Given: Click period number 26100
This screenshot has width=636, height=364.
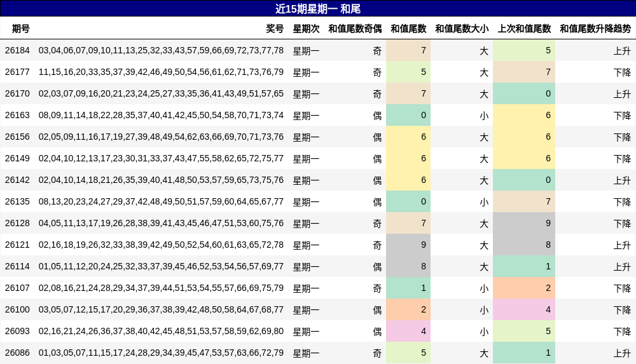Looking at the screenshot, I should (17, 309).
